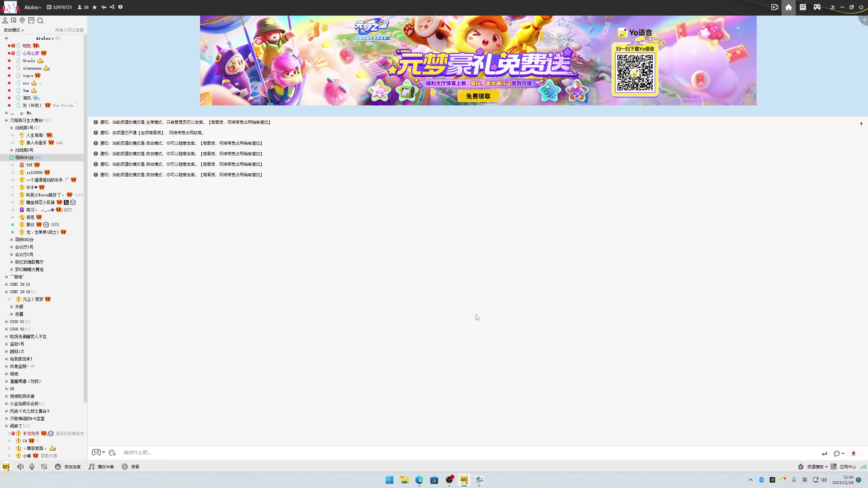Click the 免费领取 button in banner
Viewport: 868px width, 488px height.
(x=478, y=96)
